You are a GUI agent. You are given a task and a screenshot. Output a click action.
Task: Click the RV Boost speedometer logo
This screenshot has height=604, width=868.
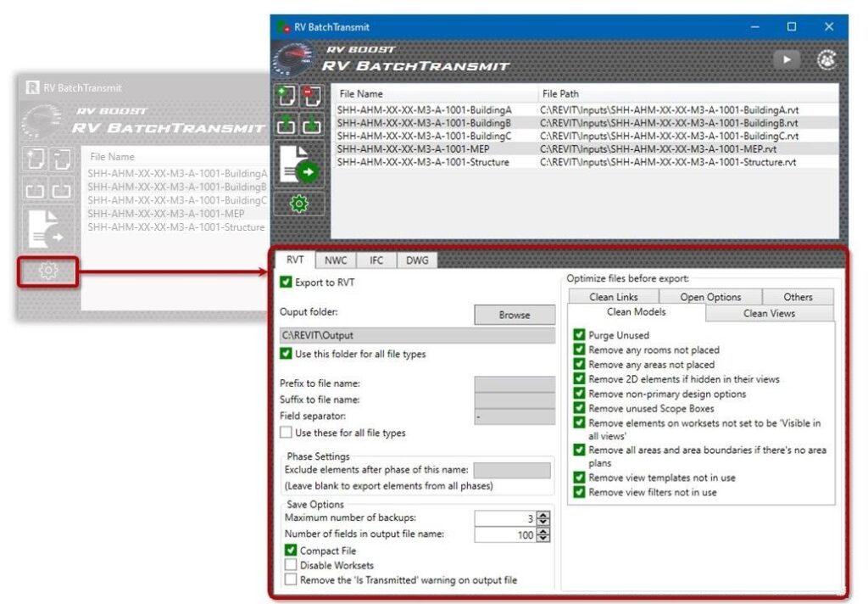(x=293, y=59)
